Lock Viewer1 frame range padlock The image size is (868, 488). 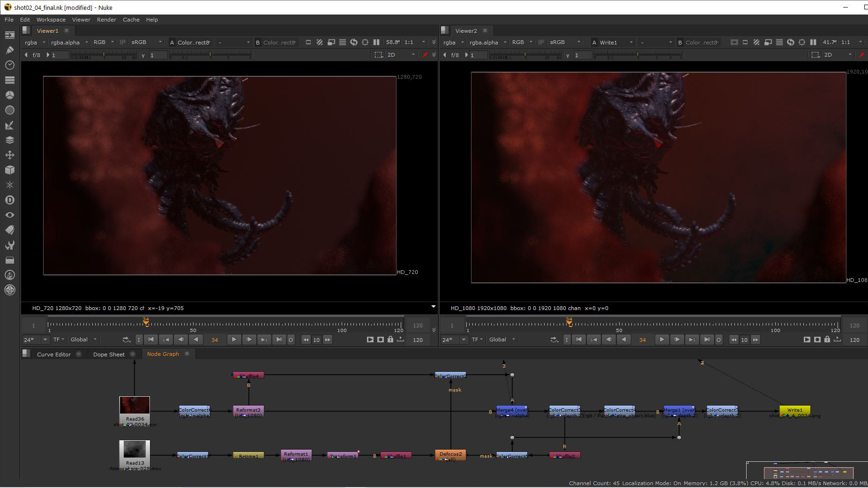pyautogui.click(x=390, y=340)
